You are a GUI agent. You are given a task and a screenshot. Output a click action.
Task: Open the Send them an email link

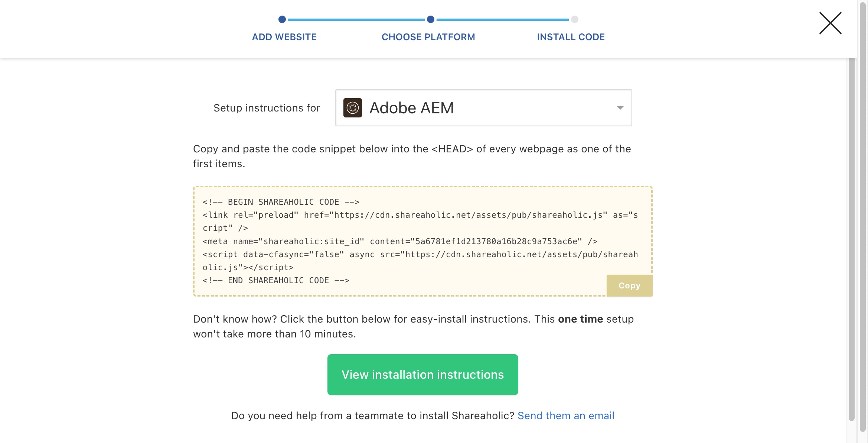pos(566,415)
